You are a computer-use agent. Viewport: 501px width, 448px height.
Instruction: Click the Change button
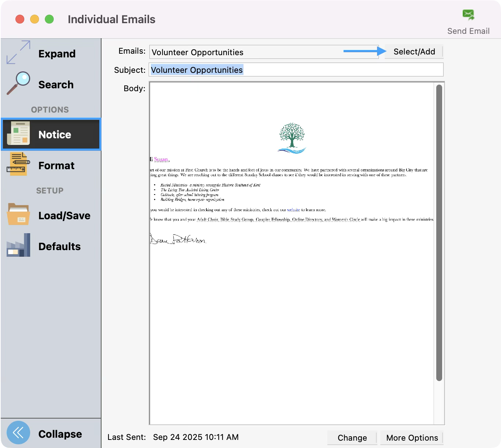pos(352,438)
